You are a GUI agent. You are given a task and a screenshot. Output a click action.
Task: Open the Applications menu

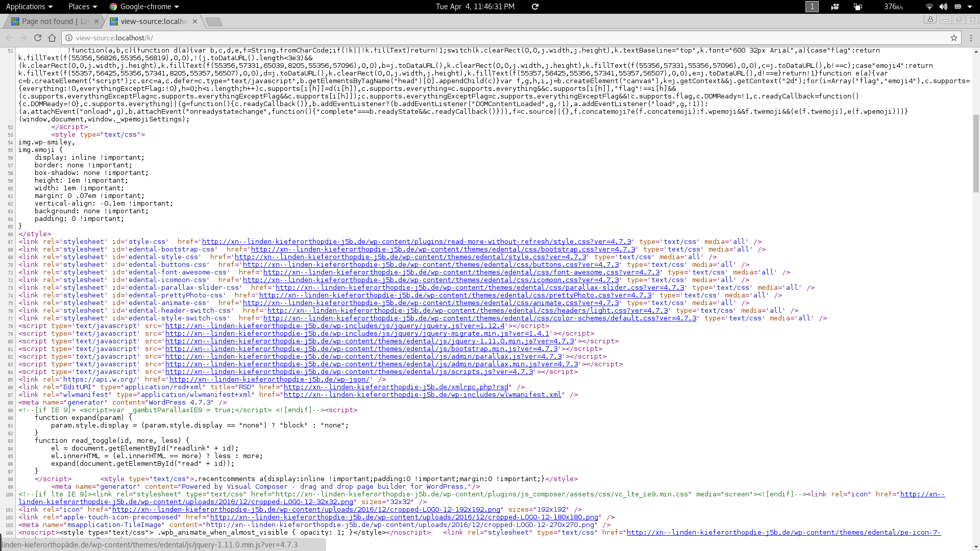(29, 7)
